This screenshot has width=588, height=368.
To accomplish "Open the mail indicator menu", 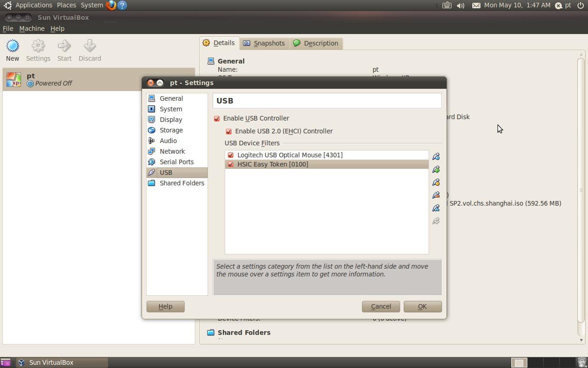I will (x=476, y=5).
